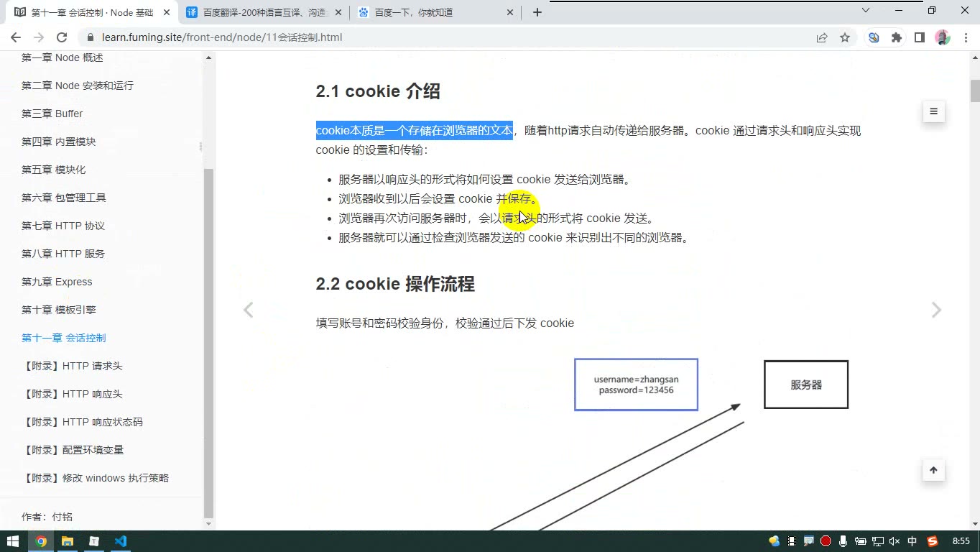This screenshot has height=552, width=980.
Task: Close the 百度一下，你就知道 tab
Action: (x=510, y=12)
